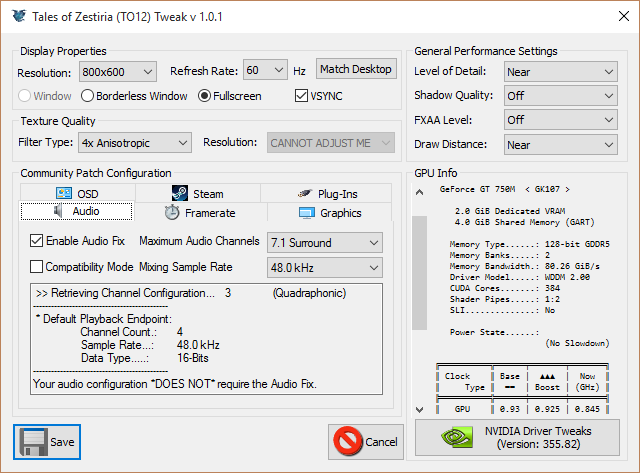This screenshot has height=473, width=640.
Task: Close the Tweak window
Action: coord(623,16)
